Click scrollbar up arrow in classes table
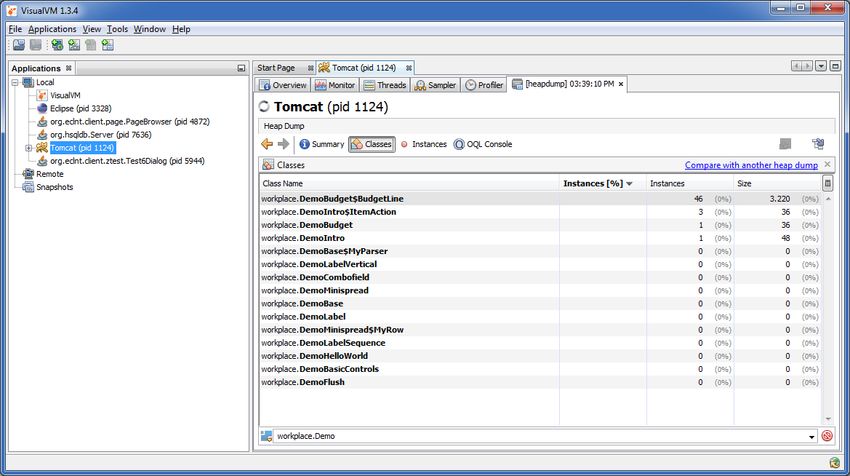The image size is (850, 476). point(828,199)
